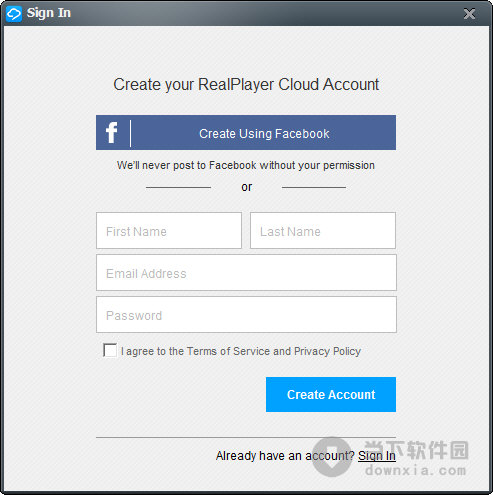Focus the Last Name input field
Image resolution: width=493 pixels, height=495 pixels.
323,230
